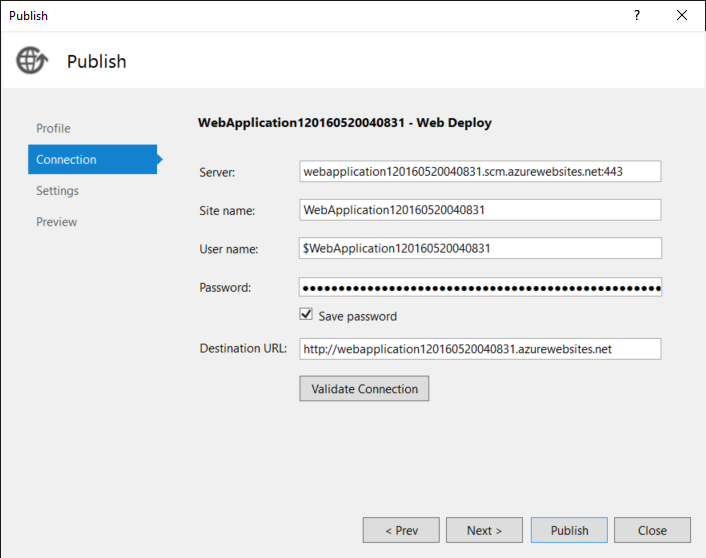Go back with the Prev button
The height and width of the screenshot is (558, 706).
tap(401, 530)
